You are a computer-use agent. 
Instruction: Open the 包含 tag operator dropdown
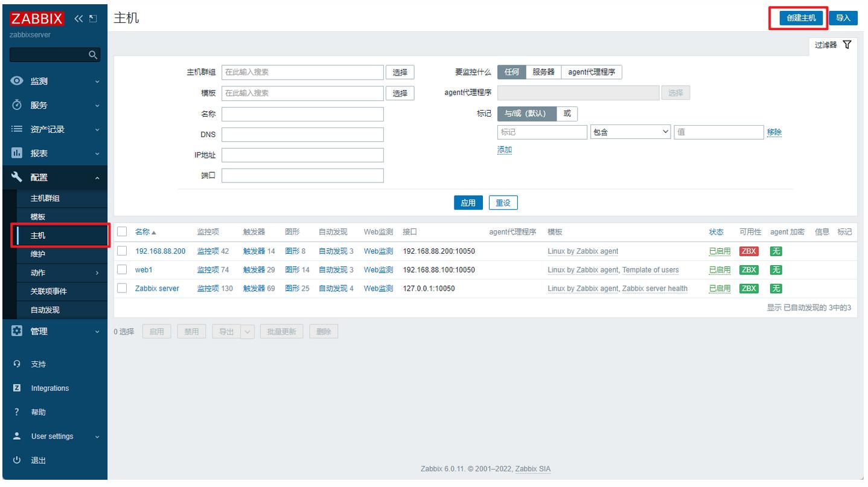631,132
